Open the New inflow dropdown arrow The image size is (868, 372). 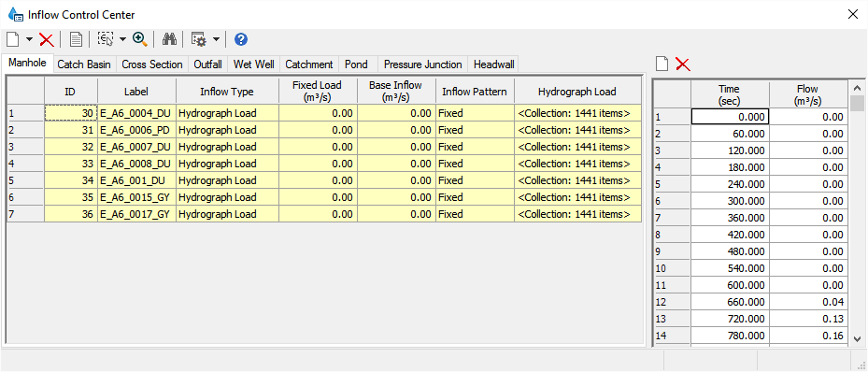tap(29, 39)
